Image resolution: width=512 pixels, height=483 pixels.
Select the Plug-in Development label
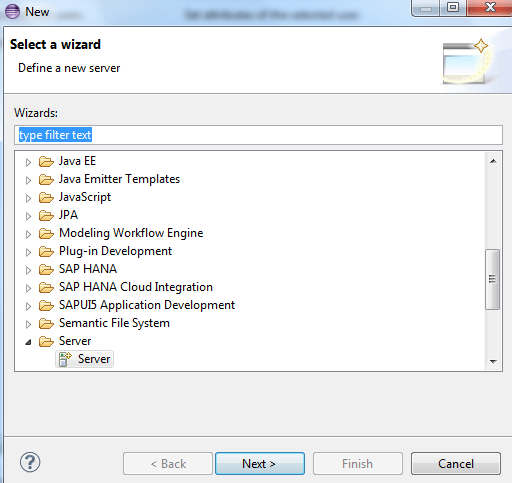click(115, 251)
